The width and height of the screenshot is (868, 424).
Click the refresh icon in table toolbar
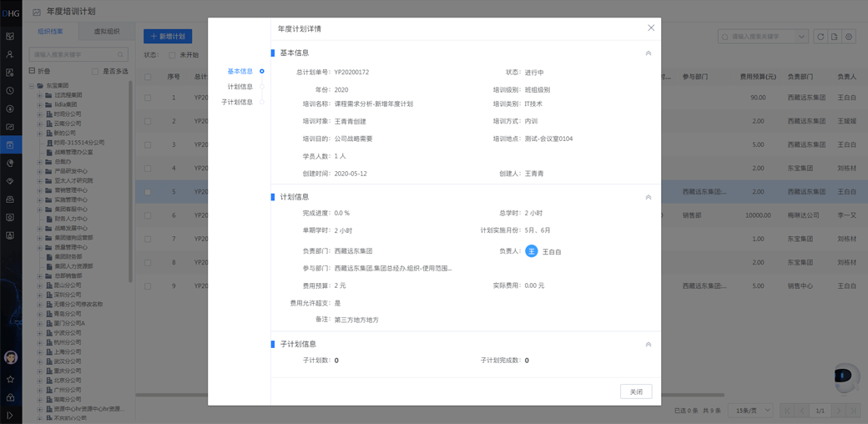pyautogui.click(x=820, y=37)
